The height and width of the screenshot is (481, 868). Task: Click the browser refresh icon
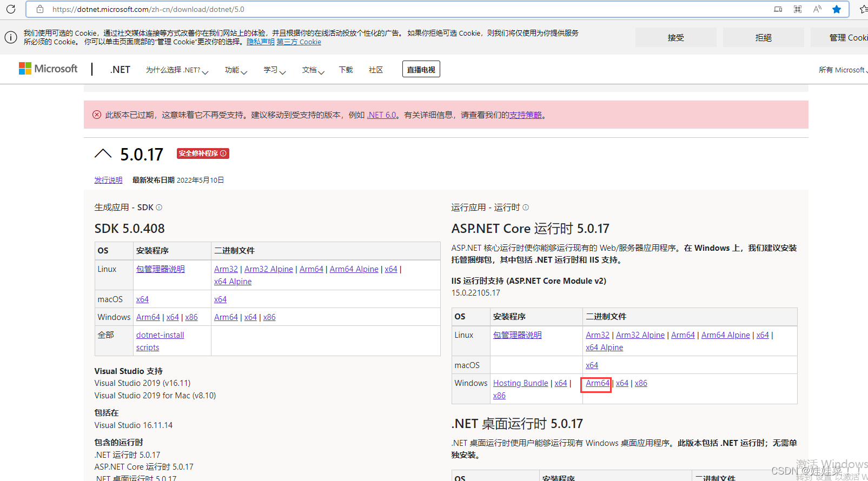point(11,9)
